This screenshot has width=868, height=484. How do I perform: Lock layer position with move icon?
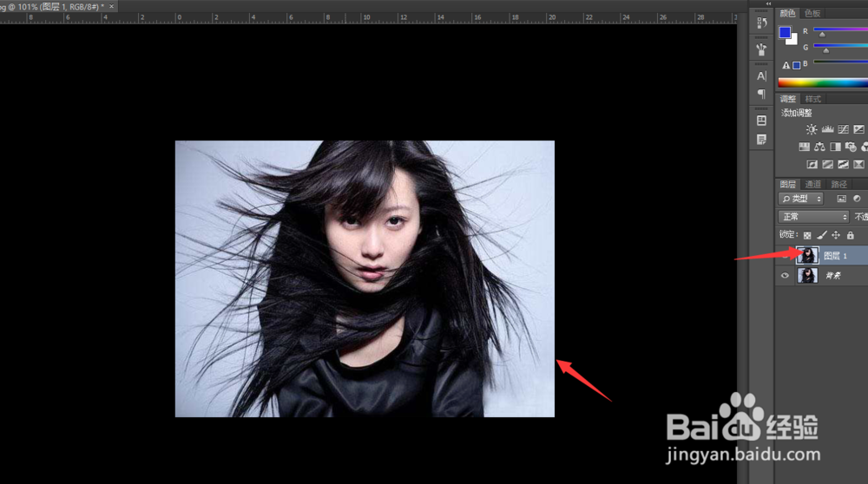coord(836,235)
